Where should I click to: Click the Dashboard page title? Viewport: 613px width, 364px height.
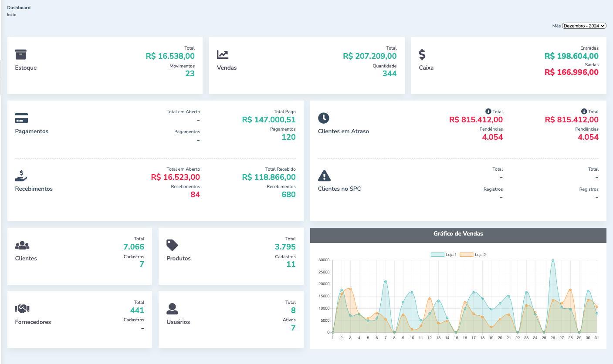point(19,8)
